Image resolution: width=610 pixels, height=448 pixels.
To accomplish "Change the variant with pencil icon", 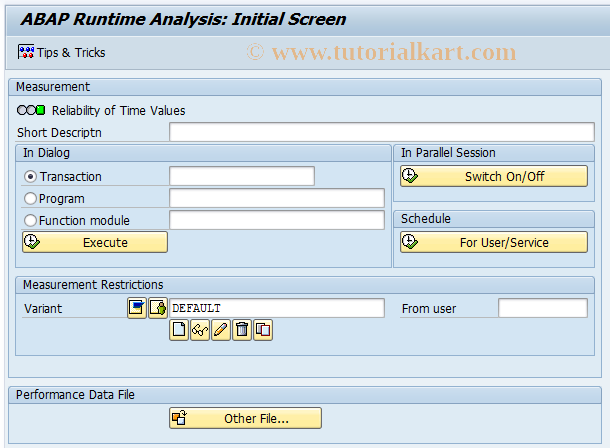I will [x=221, y=330].
